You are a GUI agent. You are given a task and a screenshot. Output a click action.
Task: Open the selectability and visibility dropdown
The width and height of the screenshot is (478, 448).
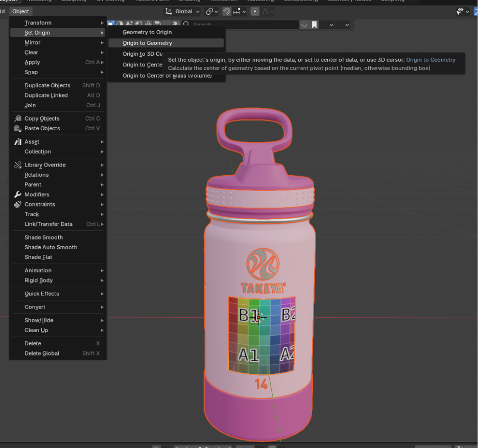click(x=463, y=12)
